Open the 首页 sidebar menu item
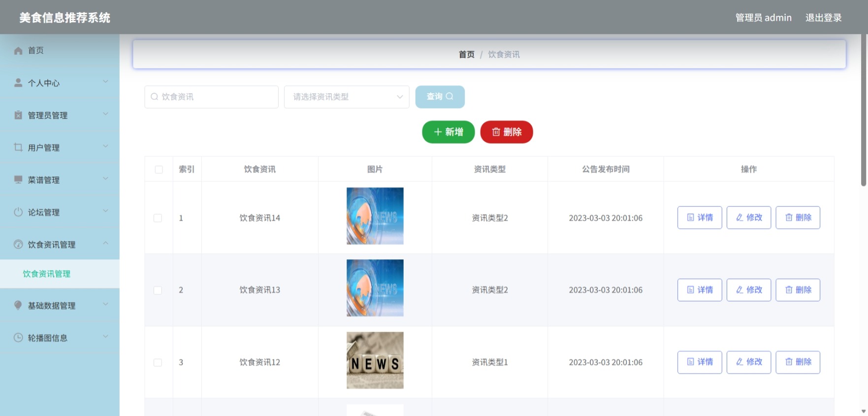This screenshot has height=416, width=868. pos(60,50)
